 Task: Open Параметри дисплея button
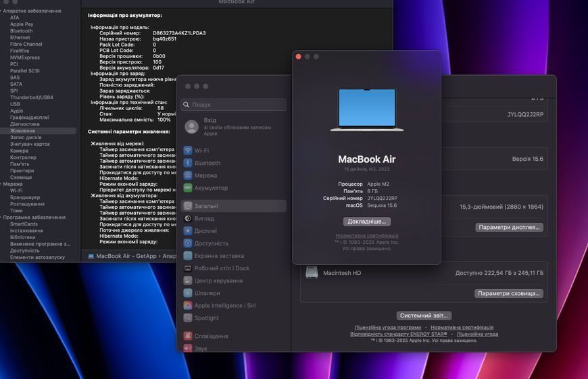(x=509, y=227)
